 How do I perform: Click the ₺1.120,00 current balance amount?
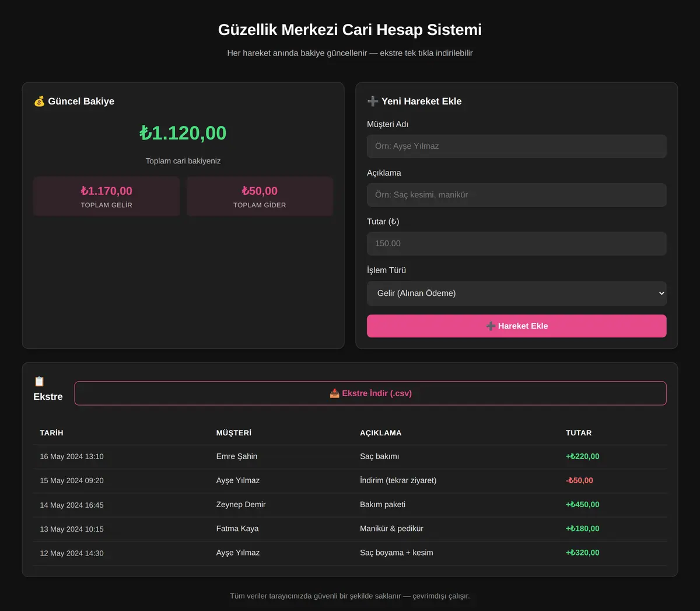tap(183, 133)
